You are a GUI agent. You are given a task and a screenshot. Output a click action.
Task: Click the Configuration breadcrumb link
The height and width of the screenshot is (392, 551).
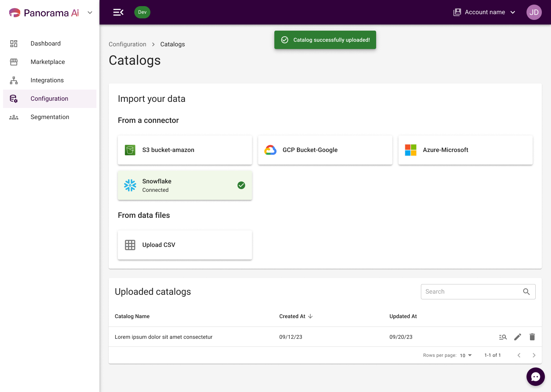click(x=127, y=44)
